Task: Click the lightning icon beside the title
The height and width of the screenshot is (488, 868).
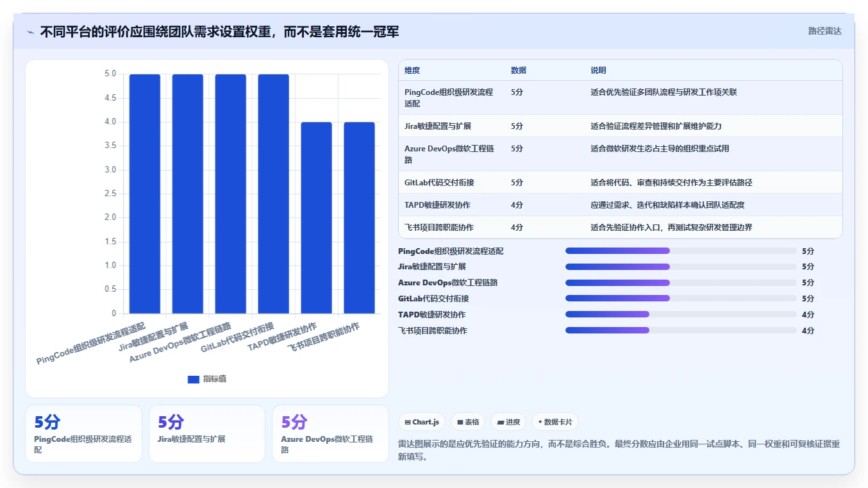Action: point(31,32)
